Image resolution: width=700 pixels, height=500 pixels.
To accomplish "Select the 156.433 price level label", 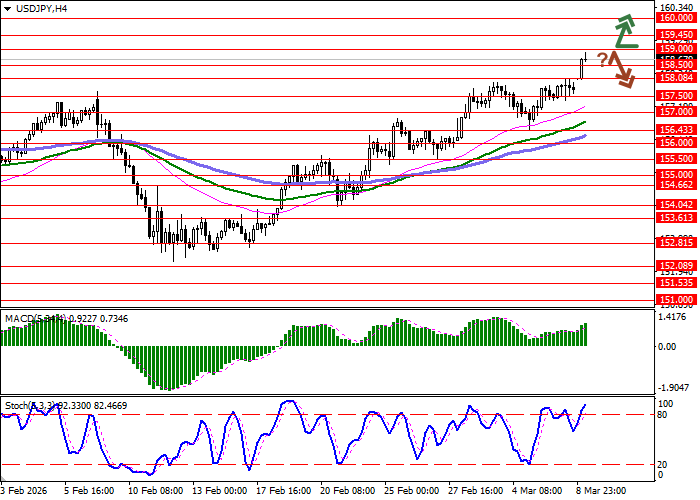I will click(x=676, y=130).
